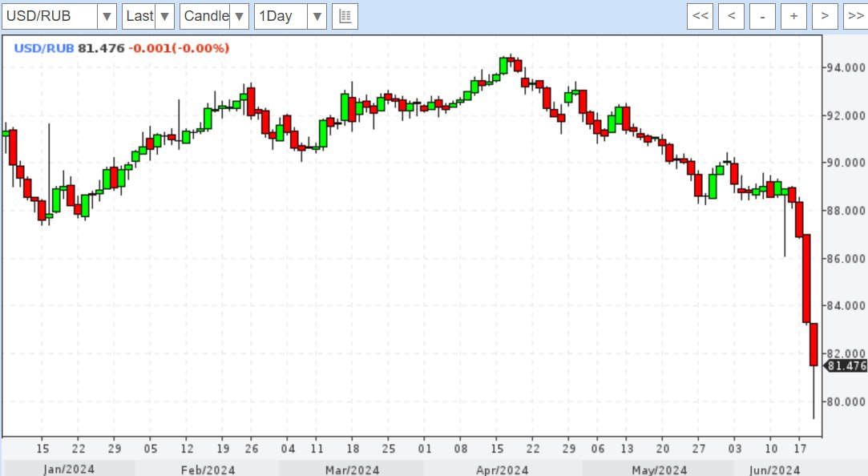Select the Apr/2024 month label
This screenshot has height=476, width=868.
[x=501, y=470]
